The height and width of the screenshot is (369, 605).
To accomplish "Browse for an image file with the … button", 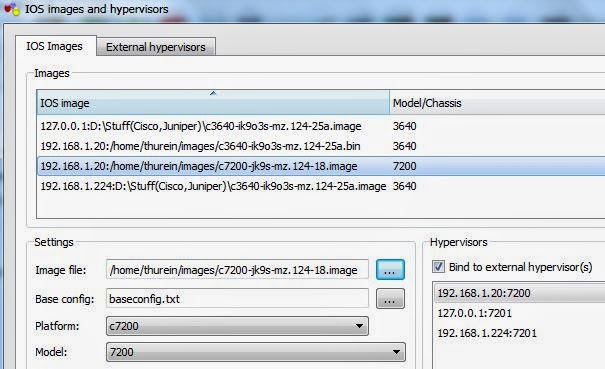I will pyautogui.click(x=390, y=269).
